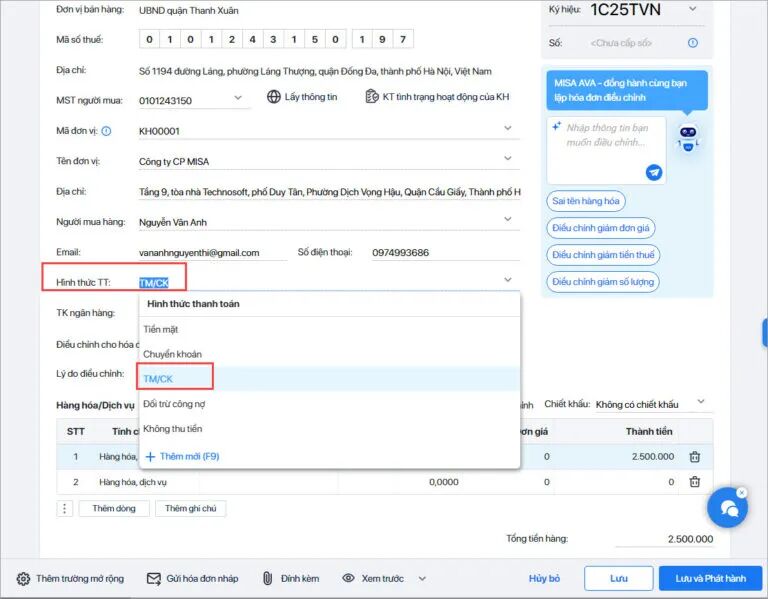
Task: Click into the Email input field
Action: point(212,253)
